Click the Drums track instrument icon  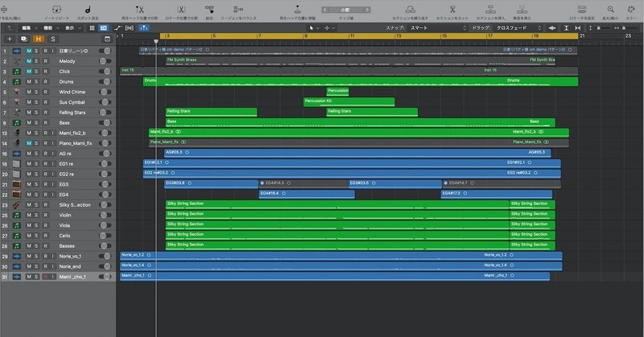coord(16,82)
